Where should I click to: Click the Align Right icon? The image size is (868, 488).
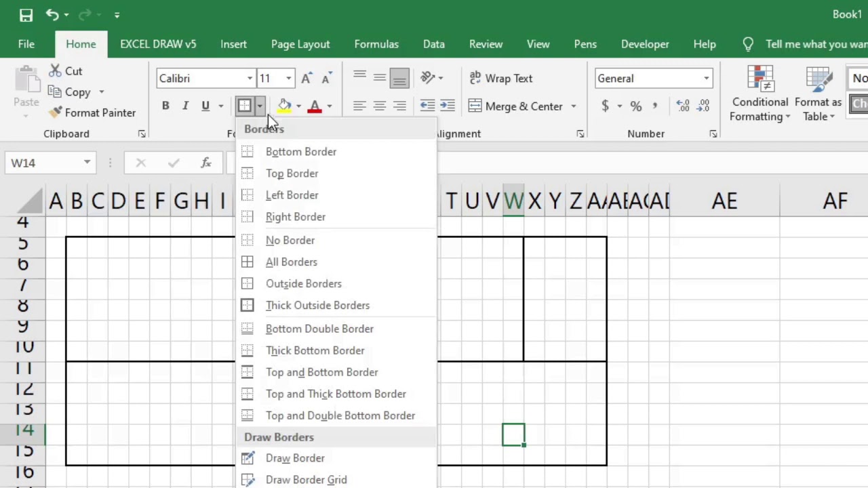click(399, 106)
